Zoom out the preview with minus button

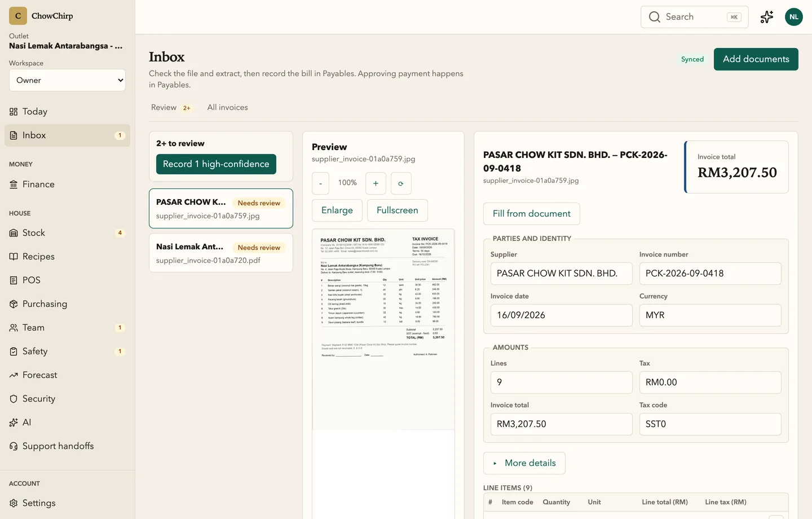click(321, 183)
